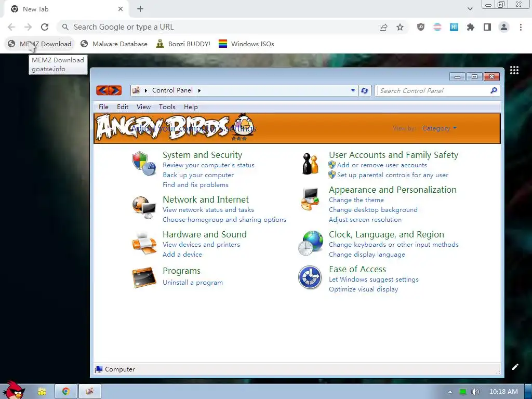
Task: Open the Angry Birds Start button
Action: coord(14,390)
